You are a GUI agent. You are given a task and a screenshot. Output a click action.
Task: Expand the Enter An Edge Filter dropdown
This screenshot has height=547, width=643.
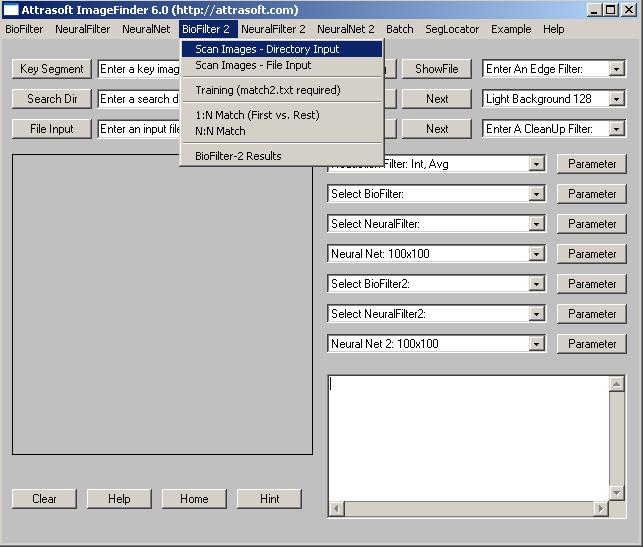[x=616, y=69]
